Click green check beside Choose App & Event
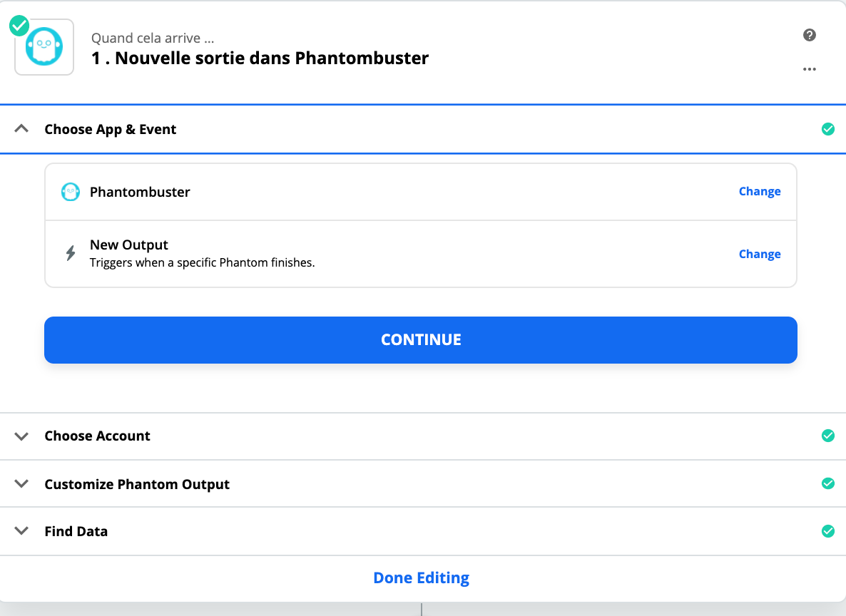Screen dimensions: 846x616 point(827,129)
